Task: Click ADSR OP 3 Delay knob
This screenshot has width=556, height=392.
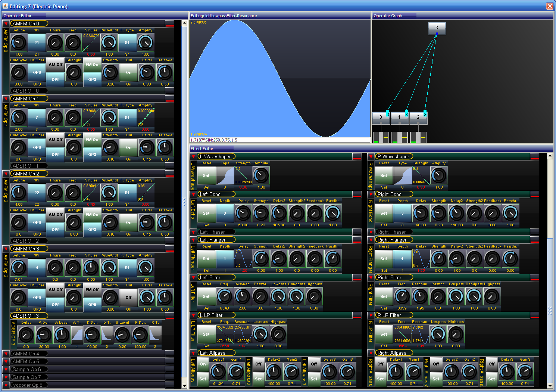Action: click(26, 335)
